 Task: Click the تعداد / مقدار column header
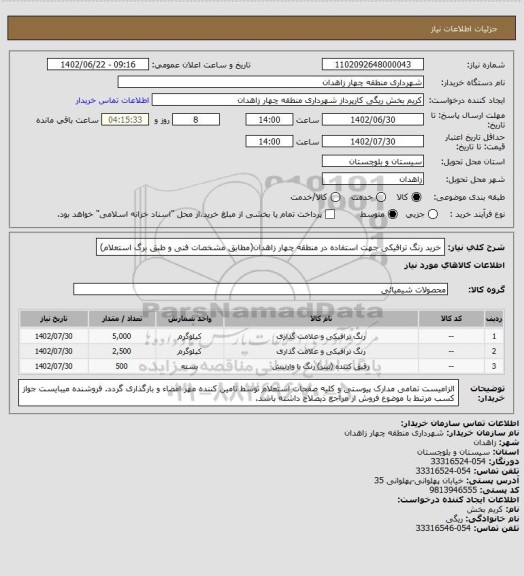pyautogui.click(x=122, y=319)
